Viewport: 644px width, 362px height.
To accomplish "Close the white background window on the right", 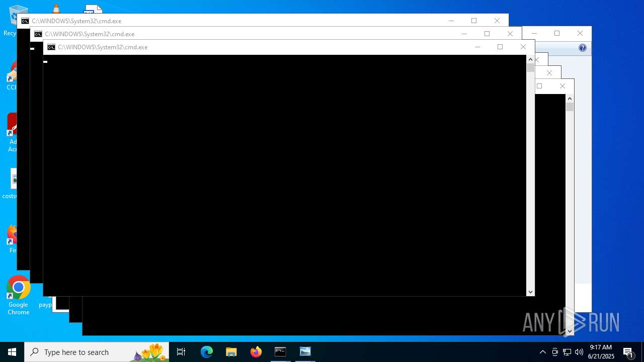I will 580,33.
